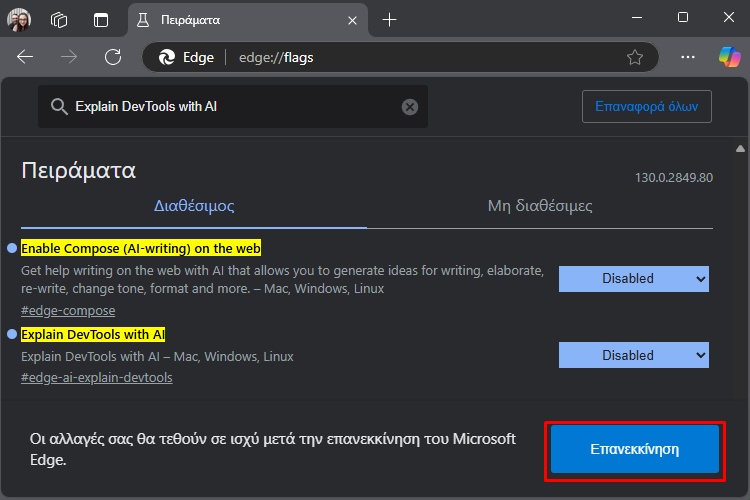Switch to the Διαθέσιμος tab

[x=194, y=206]
